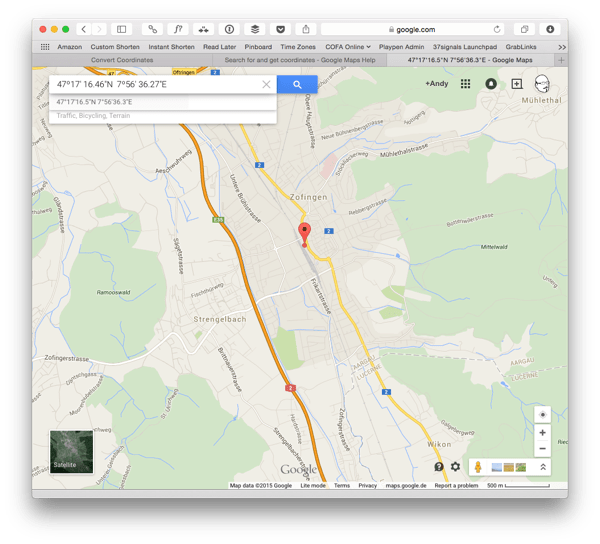The width and height of the screenshot is (600, 544).
Task: Select the Street View pegman icon
Action: coord(478,467)
